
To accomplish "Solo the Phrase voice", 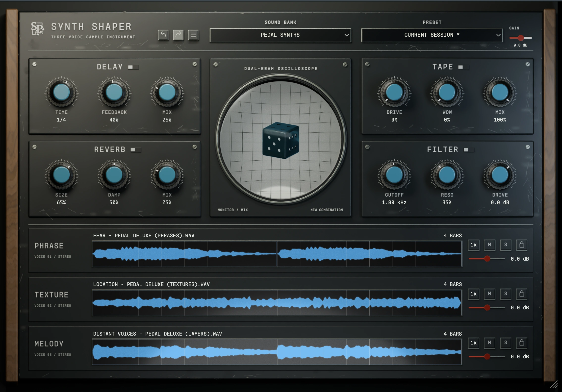I will [506, 245].
